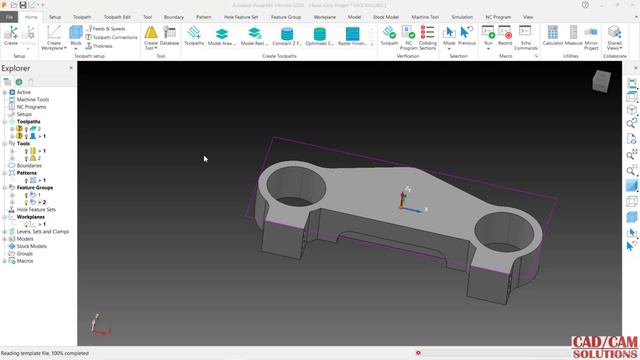This screenshot has width=640, height=360.
Task: Select Constant Z Finishing toolpath
Action: 287,36
